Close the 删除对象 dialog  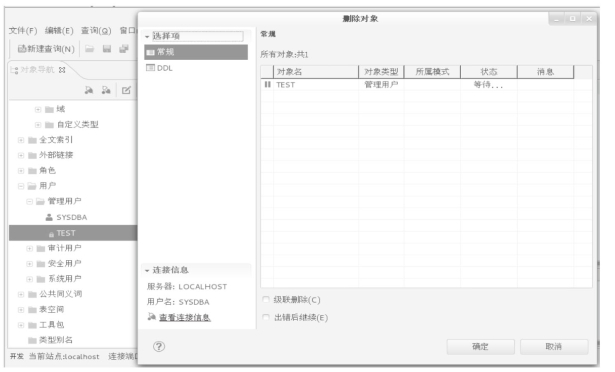click(x=589, y=19)
